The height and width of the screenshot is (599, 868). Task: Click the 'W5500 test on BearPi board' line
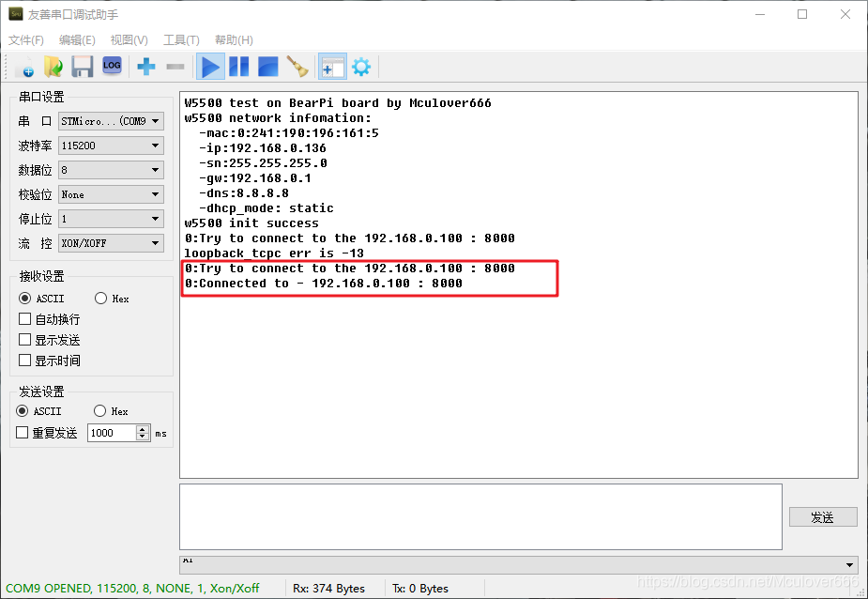338,103
